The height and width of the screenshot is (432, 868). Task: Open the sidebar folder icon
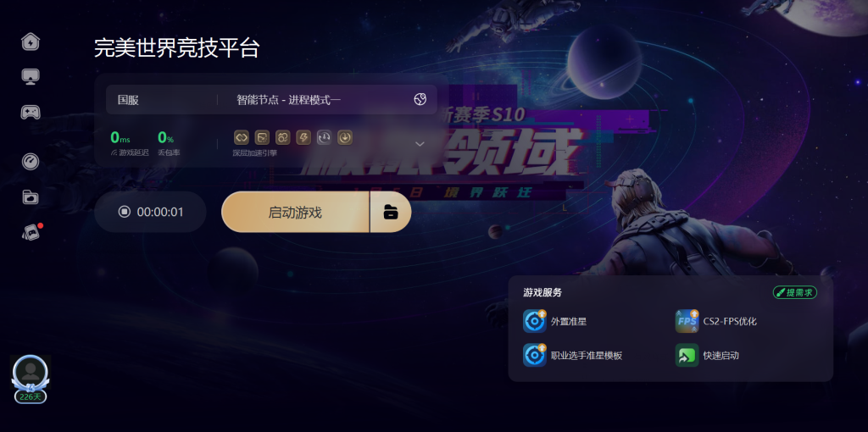tap(31, 197)
